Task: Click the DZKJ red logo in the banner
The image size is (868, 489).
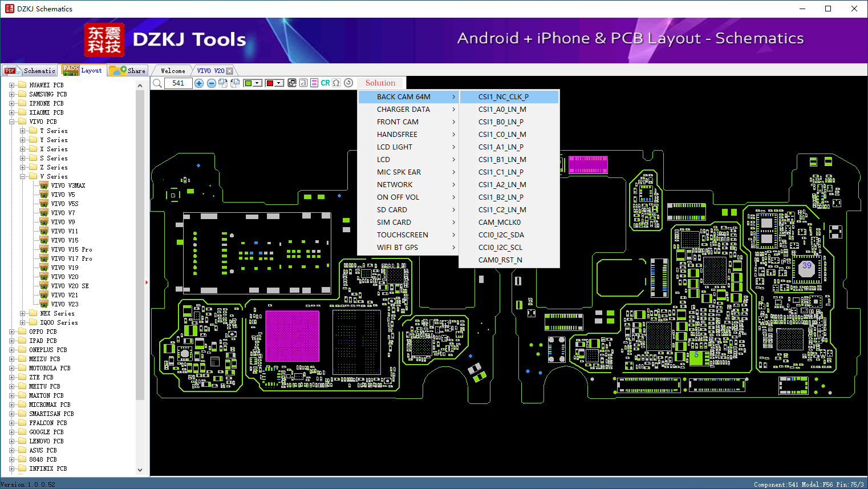Action: (104, 40)
